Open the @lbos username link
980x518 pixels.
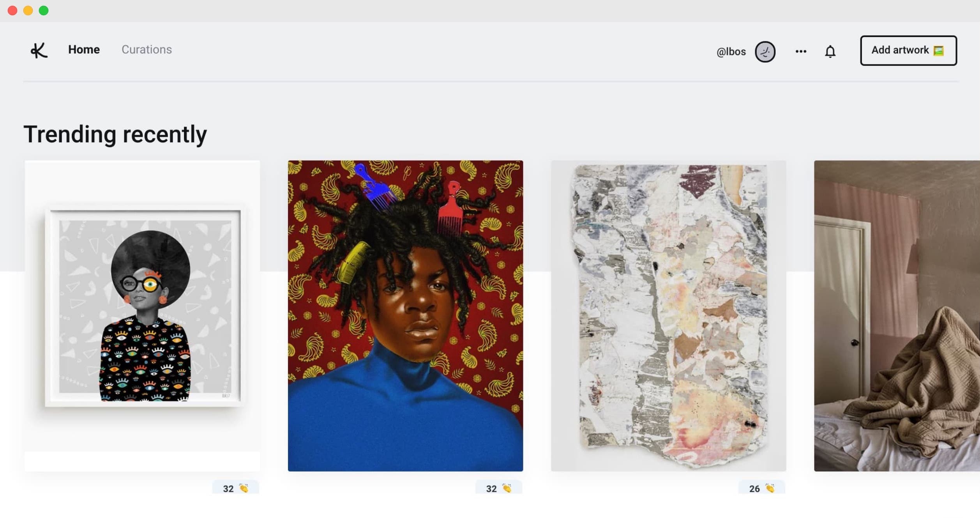(x=731, y=51)
